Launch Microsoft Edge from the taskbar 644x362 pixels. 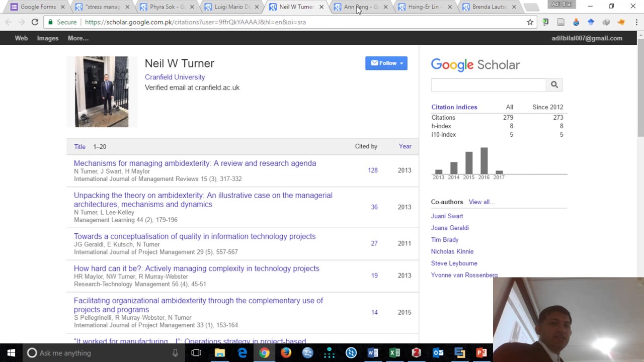click(x=242, y=353)
